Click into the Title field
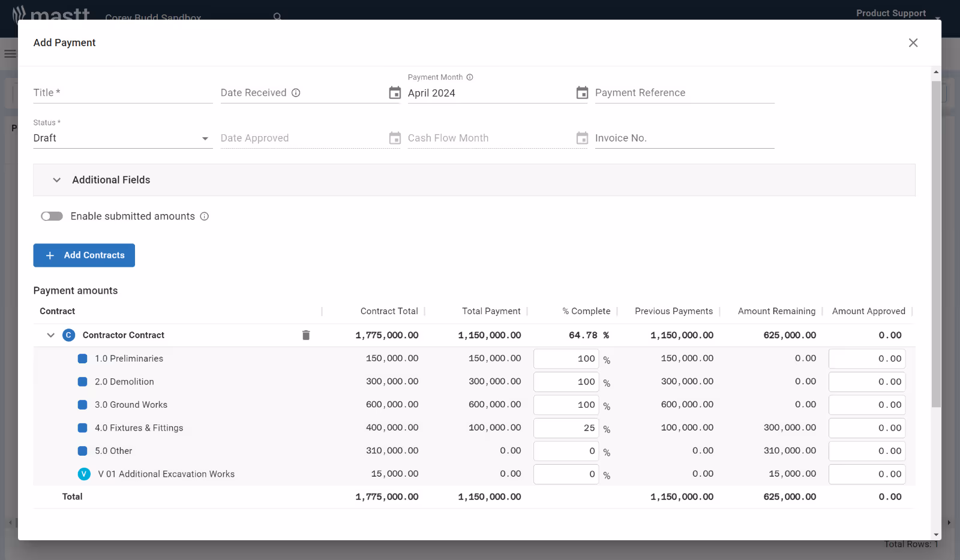The image size is (960, 560). click(123, 93)
